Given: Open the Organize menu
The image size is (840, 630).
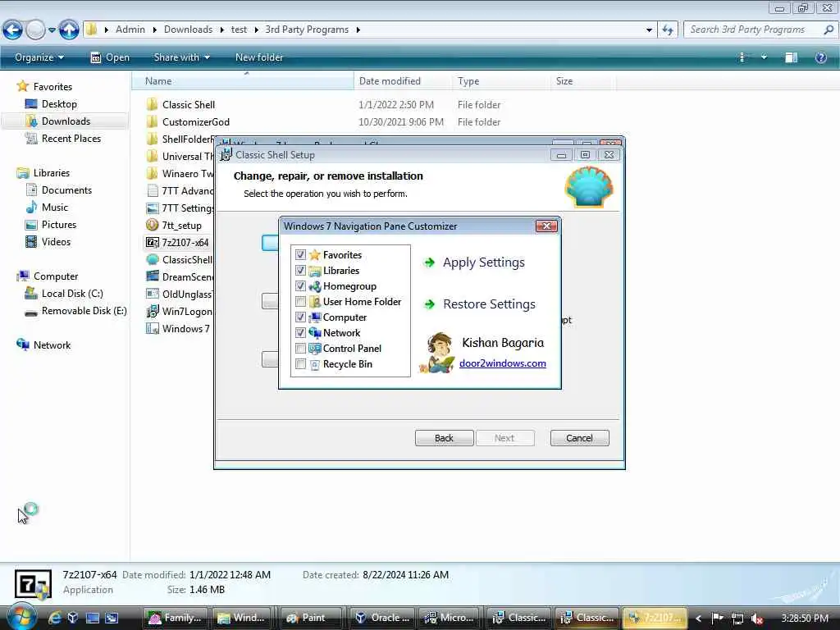Looking at the screenshot, I should [x=39, y=57].
